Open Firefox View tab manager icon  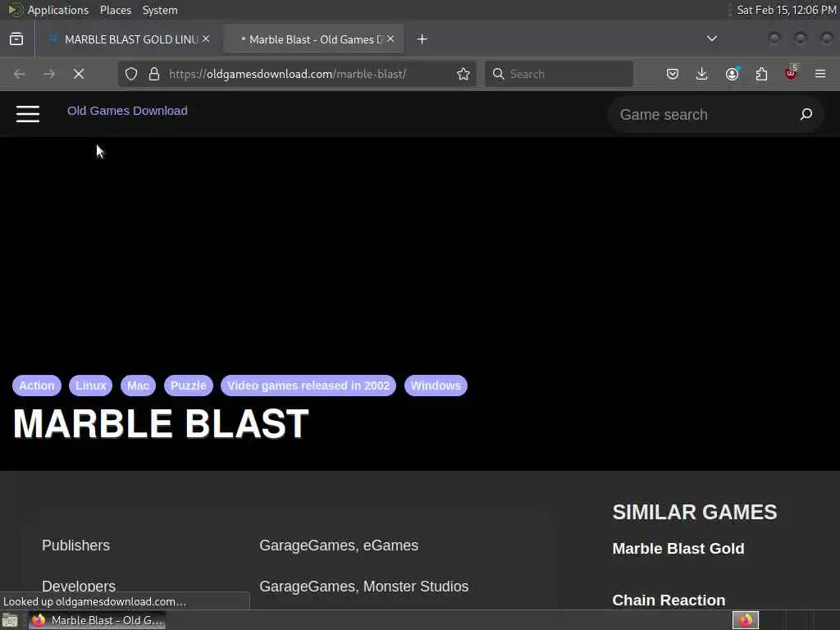(16, 39)
